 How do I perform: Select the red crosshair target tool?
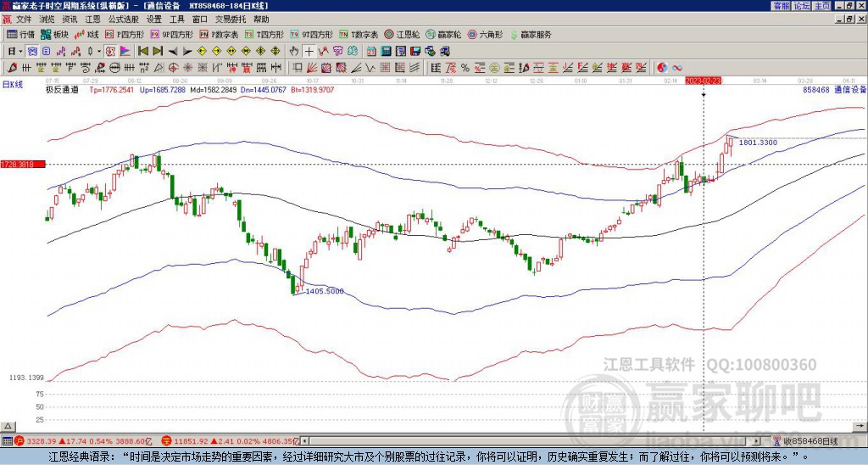(x=173, y=68)
